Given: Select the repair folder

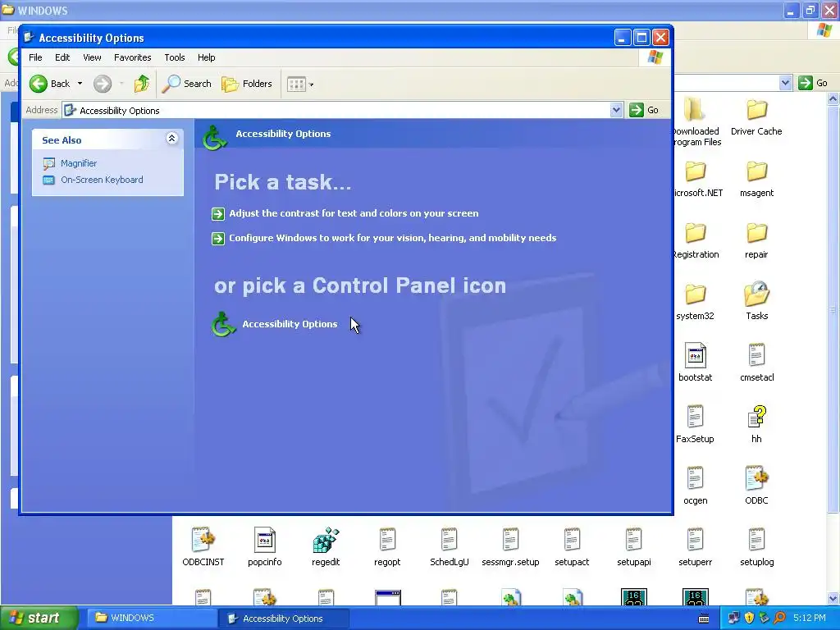Looking at the screenshot, I should [756, 240].
